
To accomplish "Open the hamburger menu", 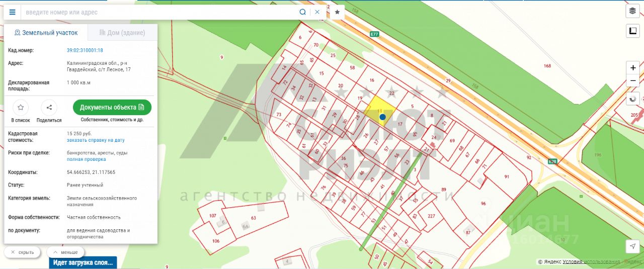I will tap(13, 12).
